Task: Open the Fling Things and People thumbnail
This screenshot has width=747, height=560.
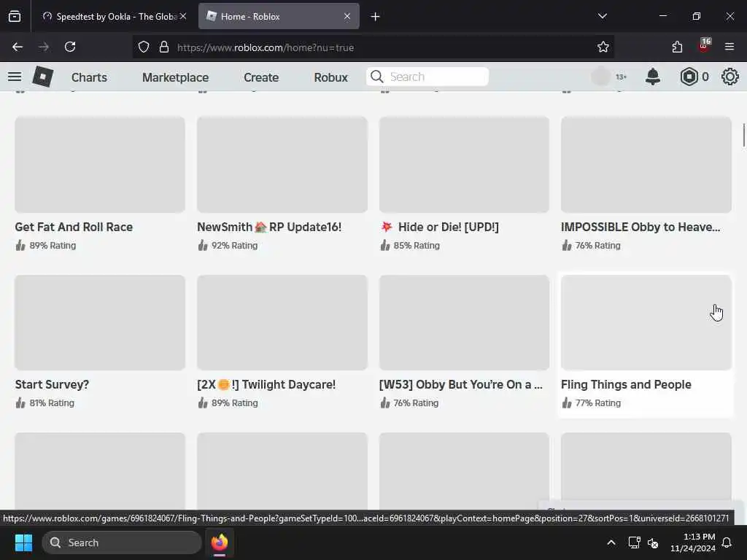Action: (646, 322)
